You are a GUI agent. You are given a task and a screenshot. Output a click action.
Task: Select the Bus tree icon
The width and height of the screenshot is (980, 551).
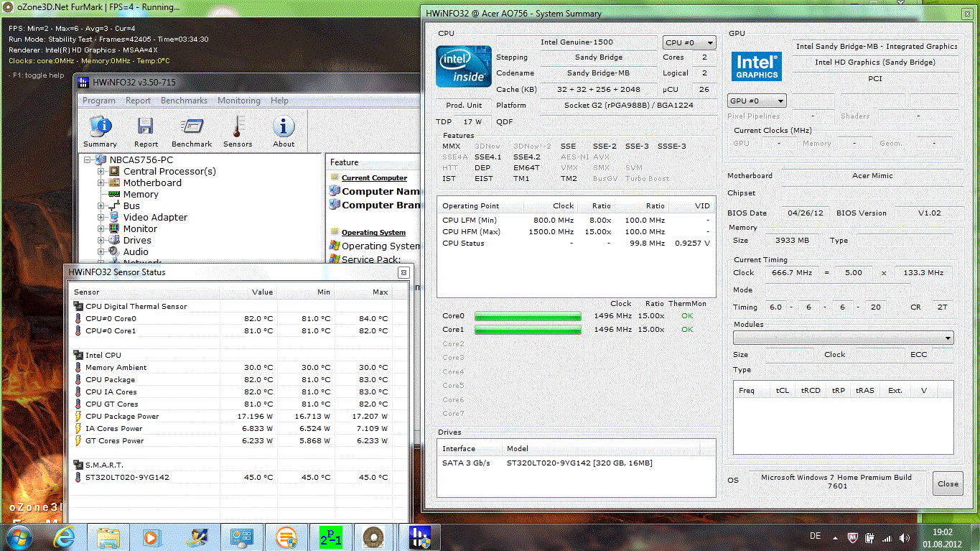pos(113,205)
